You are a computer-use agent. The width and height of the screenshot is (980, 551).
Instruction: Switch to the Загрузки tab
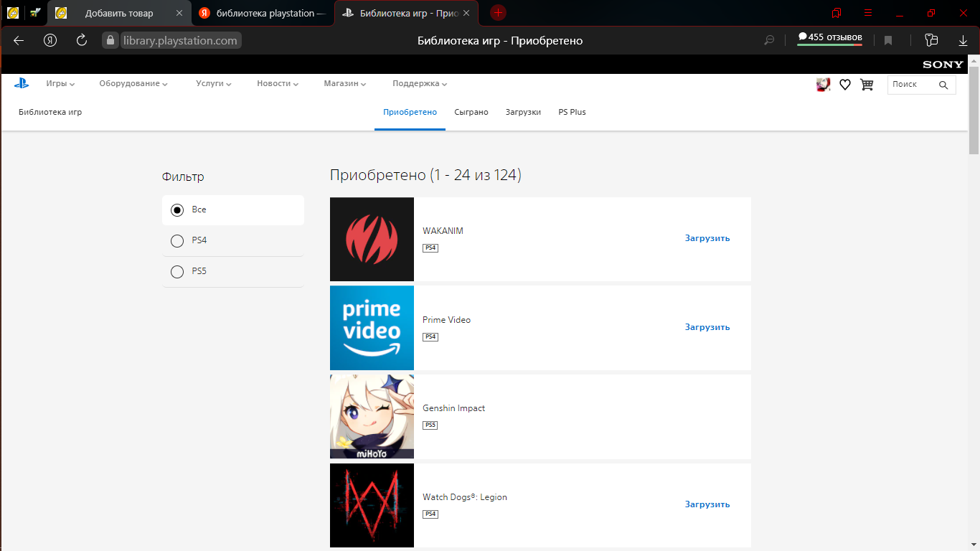[523, 113]
